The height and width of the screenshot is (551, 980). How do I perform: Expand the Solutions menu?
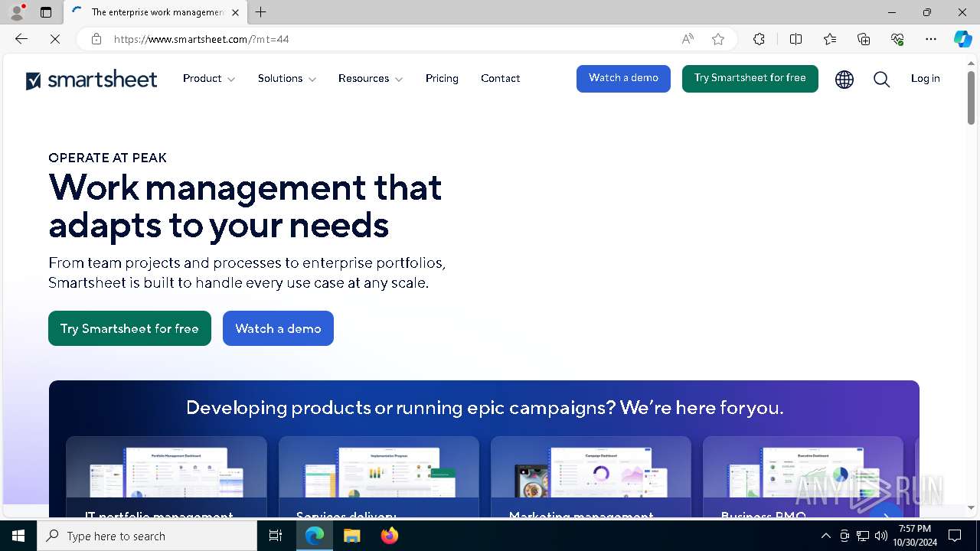click(287, 79)
